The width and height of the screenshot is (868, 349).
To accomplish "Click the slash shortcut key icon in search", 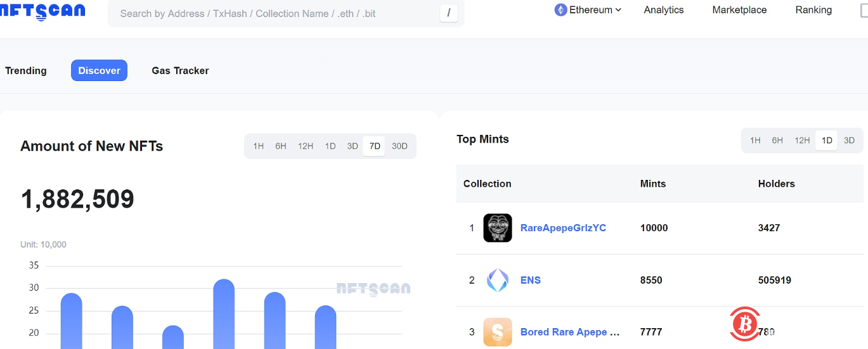I will [x=448, y=13].
